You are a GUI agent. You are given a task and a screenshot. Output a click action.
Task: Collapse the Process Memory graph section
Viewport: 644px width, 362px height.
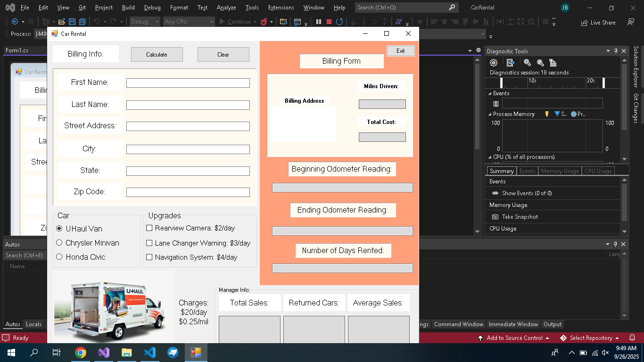(490, 114)
